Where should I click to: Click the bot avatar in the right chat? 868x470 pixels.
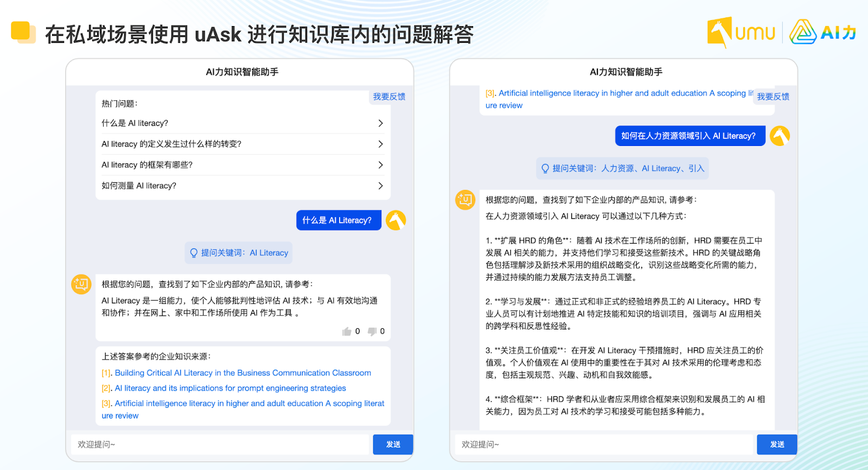[465, 200]
